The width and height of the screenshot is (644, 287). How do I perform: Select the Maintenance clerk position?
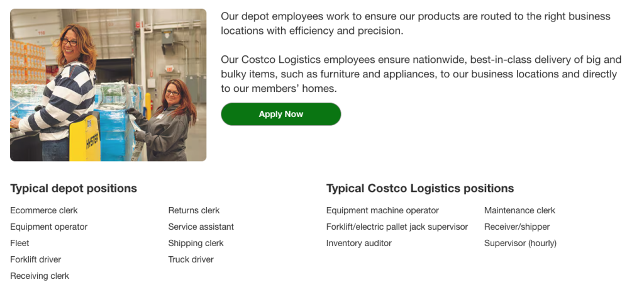pyautogui.click(x=519, y=210)
